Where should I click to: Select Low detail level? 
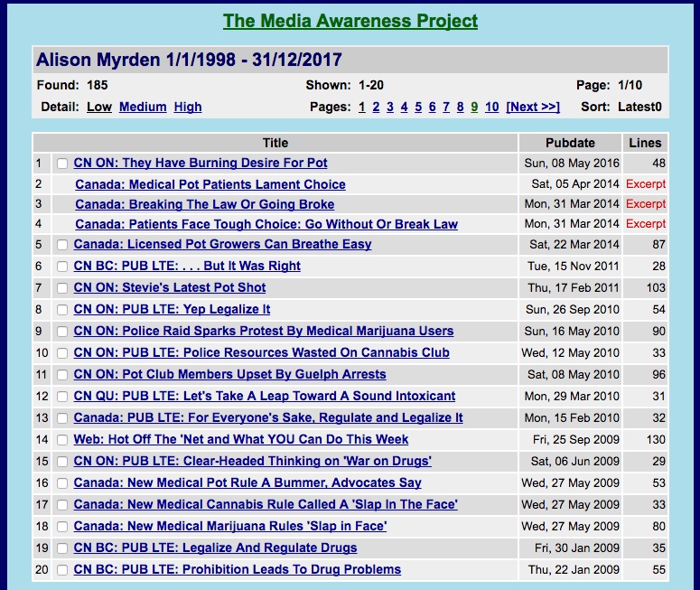(99, 107)
